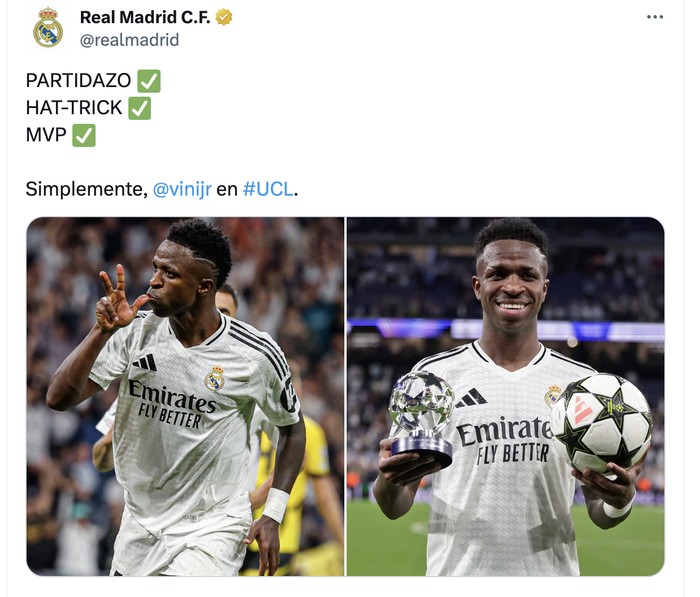Click the HAT-TRICK text line
Screen dimensions: 700x597
pyautogui.click(x=74, y=108)
